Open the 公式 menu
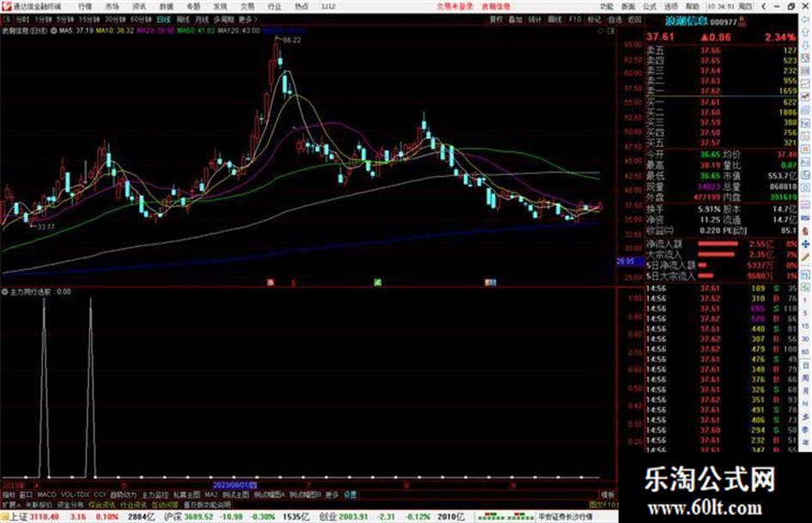This screenshot has height=523, width=812. (x=650, y=7)
